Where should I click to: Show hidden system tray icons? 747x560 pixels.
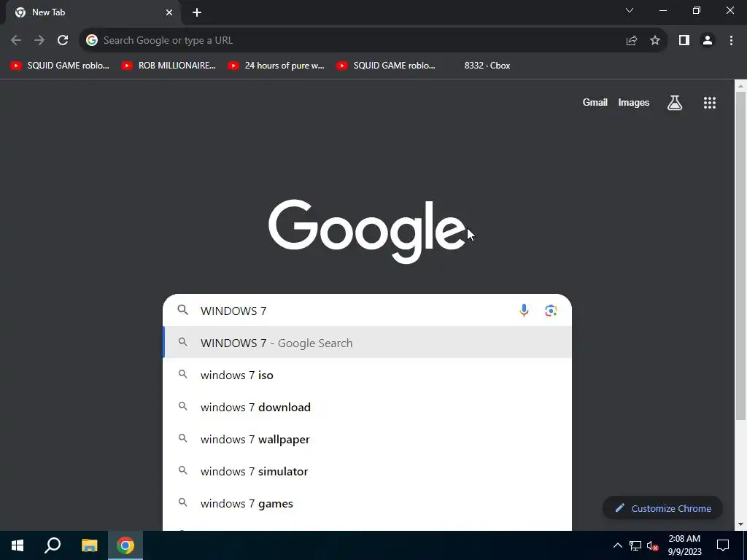click(x=617, y=545)
